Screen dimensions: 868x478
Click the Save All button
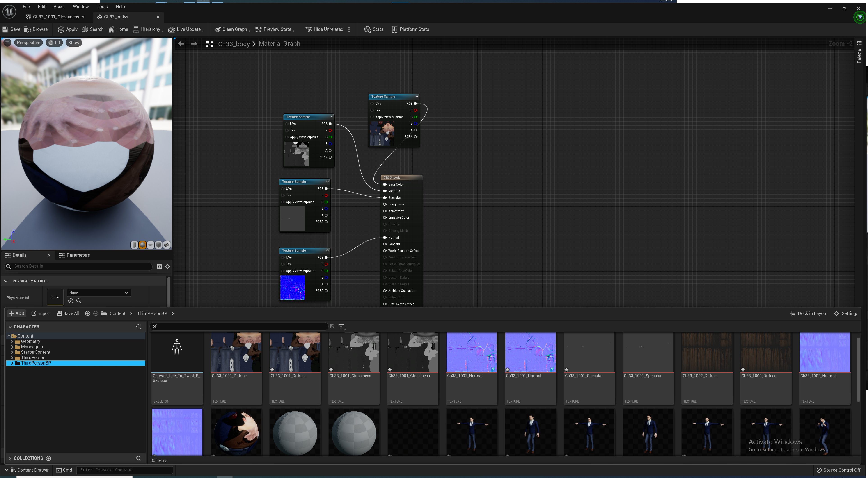(x=68, y=313)
